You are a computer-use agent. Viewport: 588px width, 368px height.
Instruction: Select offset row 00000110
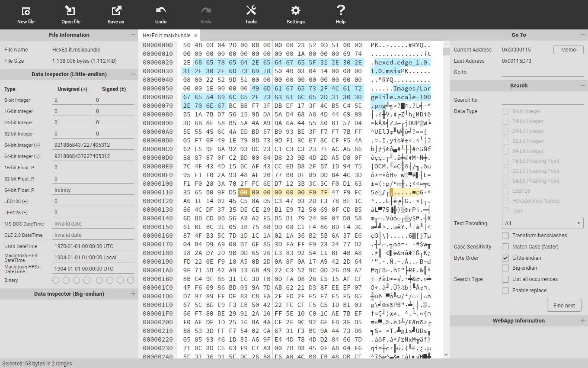pyautogui.click(x=158, y=192)
